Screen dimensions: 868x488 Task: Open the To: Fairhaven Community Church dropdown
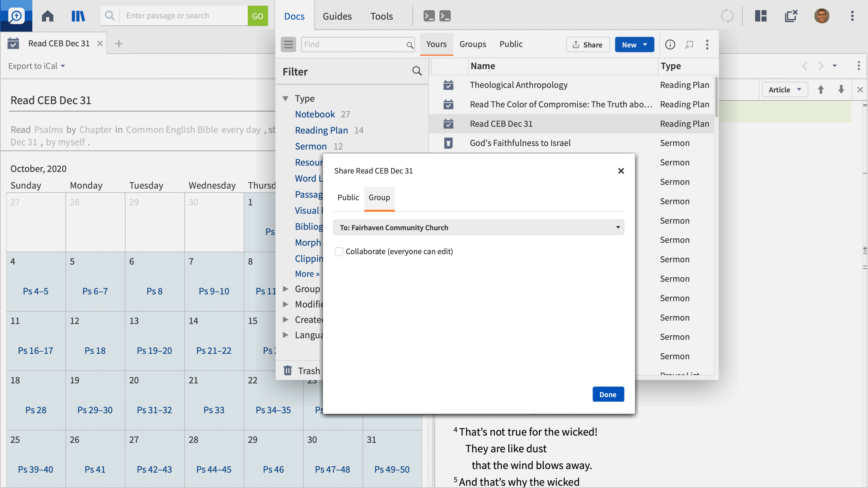click(479, 227)
